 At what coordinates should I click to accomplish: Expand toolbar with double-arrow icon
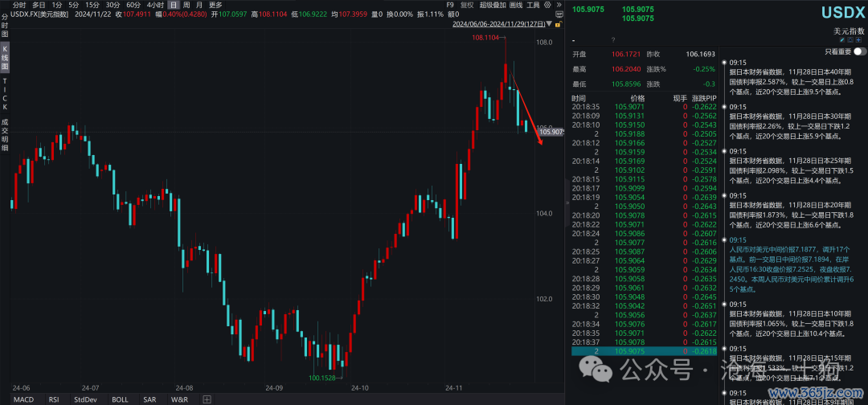click(558, 5)
